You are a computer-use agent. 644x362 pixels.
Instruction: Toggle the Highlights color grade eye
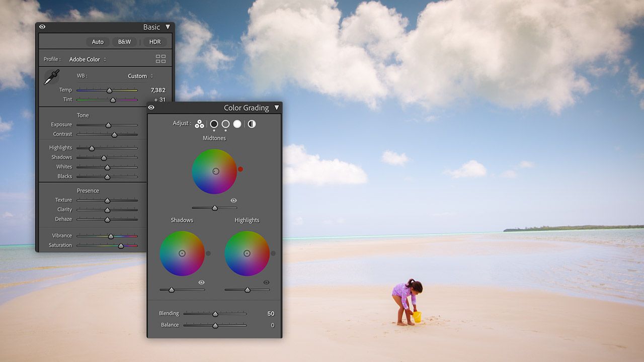[266, 283]
